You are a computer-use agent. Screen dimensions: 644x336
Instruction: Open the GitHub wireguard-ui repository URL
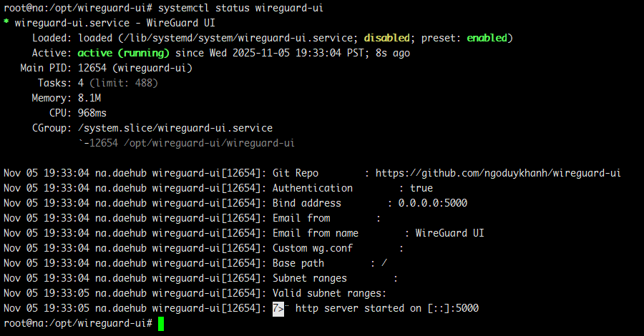point(498,173)
